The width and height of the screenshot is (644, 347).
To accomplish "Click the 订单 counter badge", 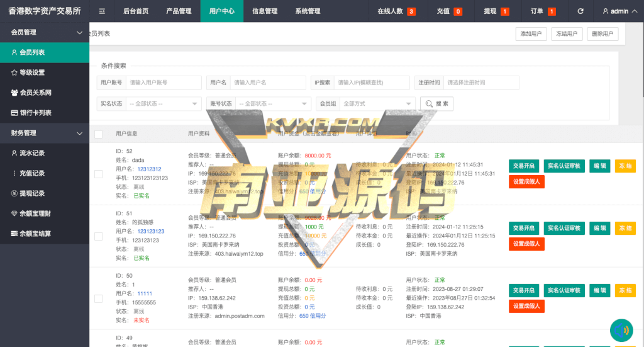I will tap(552, 11).
